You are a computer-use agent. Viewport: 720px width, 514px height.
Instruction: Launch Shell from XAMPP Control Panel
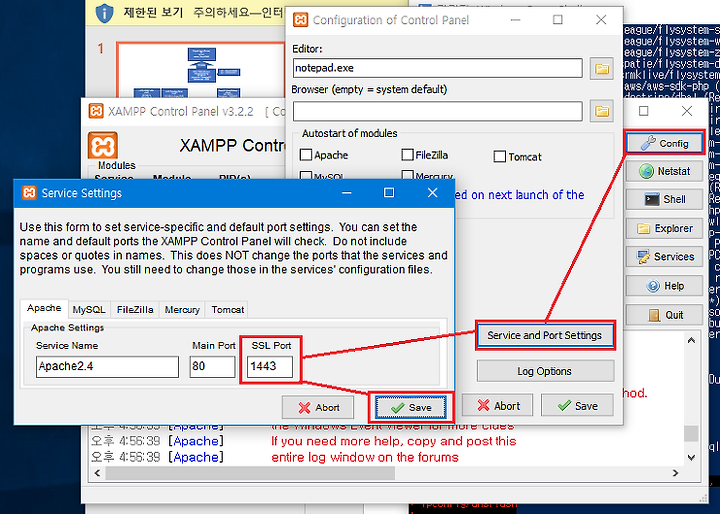[664, 199]
